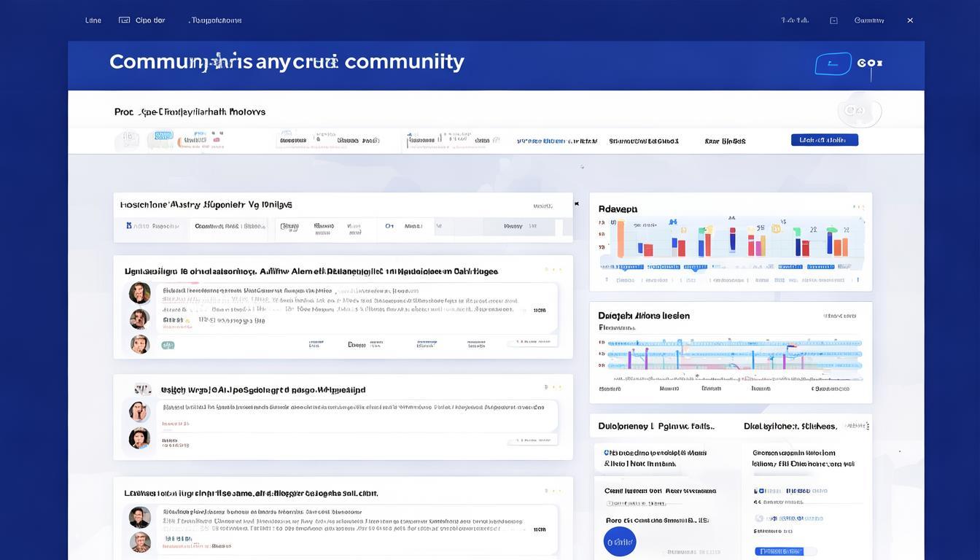Open the first avatar in the first post
The height and width of the screenshot is (560, 980).
click(x=140, y=293)
